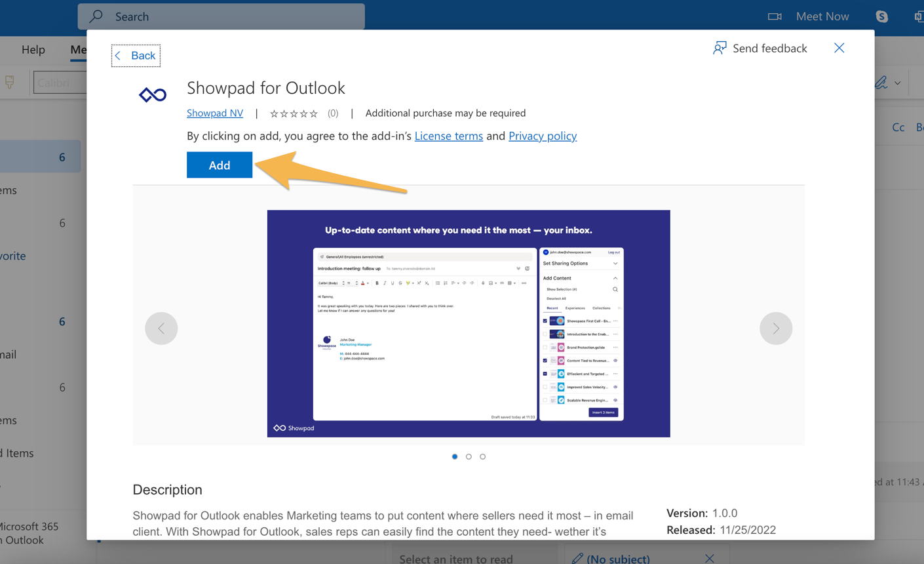
Task: Click the Description heading
Action: tap(167, 490)
